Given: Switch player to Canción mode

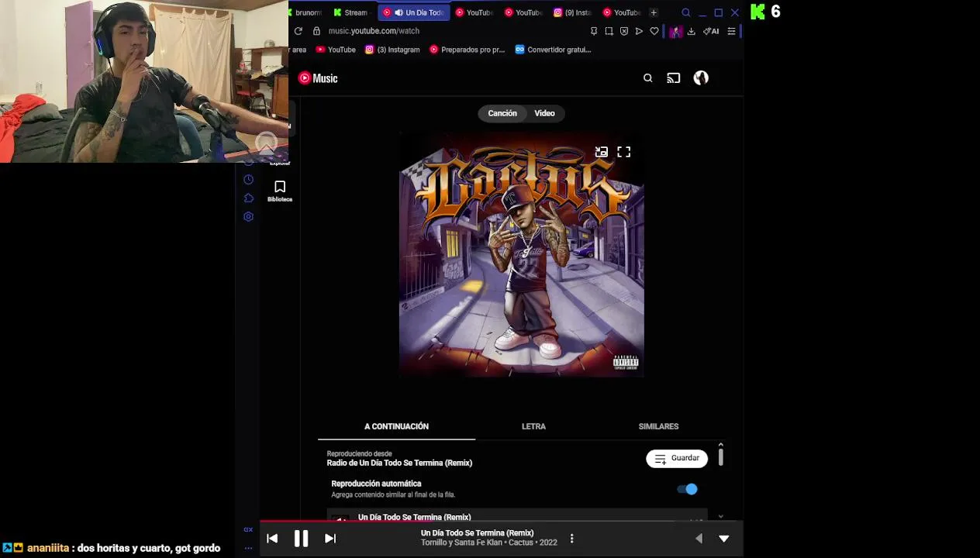Looking at the screenshot, I should (x=502, y=113).
